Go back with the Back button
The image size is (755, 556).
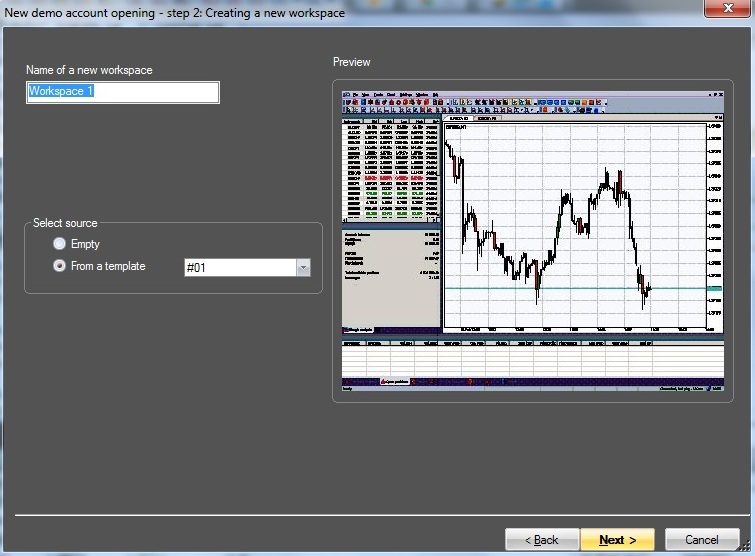point(542,540)
